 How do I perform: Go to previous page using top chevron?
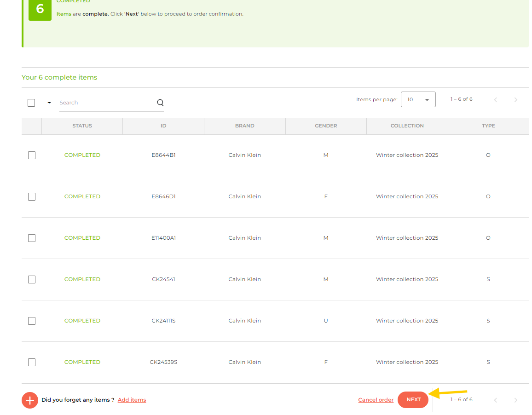point(496,100)
